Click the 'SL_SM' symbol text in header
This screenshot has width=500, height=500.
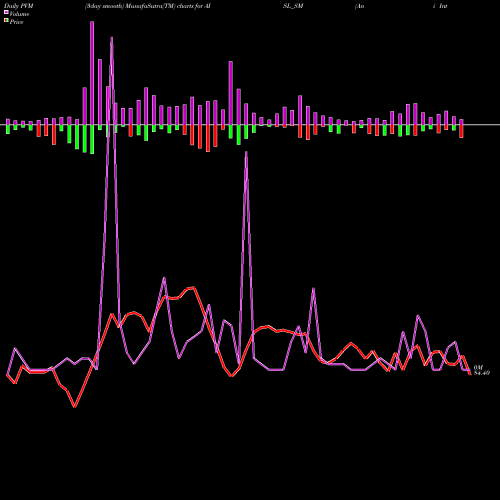point(293,6)
